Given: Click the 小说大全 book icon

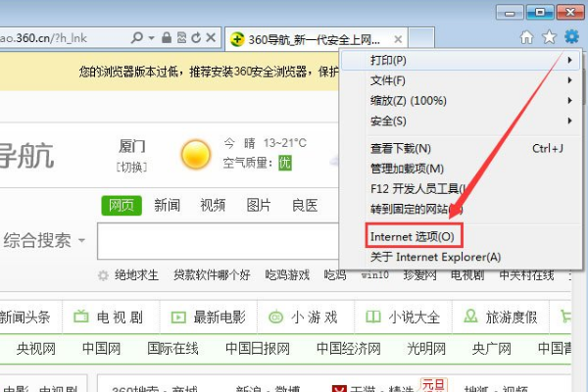Looking at the screenshot, I should 373,318.
